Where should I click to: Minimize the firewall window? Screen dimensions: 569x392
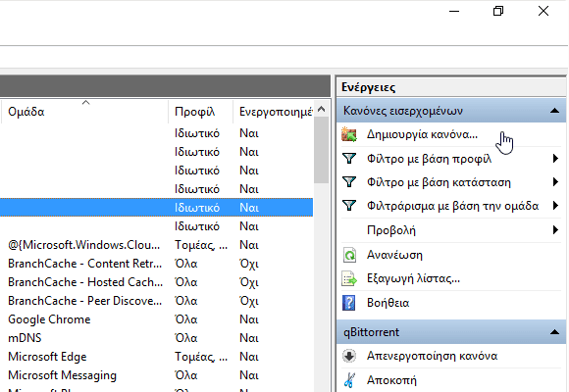[x=454, y=11]
